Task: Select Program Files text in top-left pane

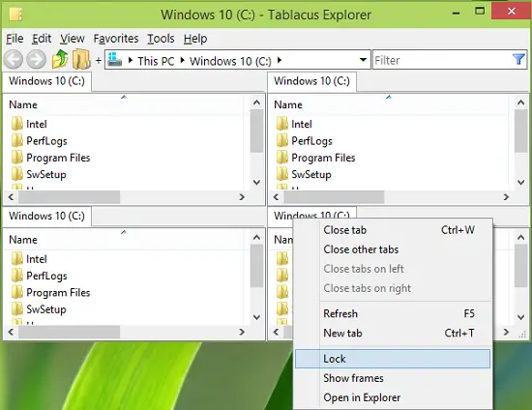Action: coord(58,158)
